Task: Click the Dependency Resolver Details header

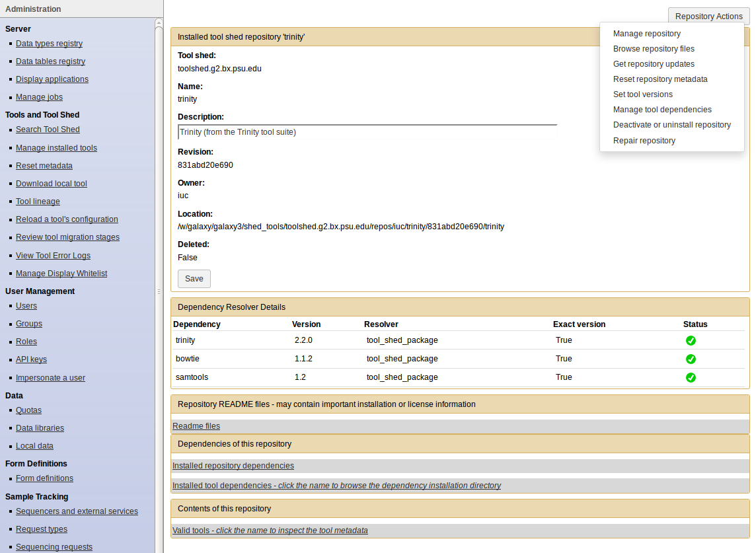Action: click(x=460, y=307)
